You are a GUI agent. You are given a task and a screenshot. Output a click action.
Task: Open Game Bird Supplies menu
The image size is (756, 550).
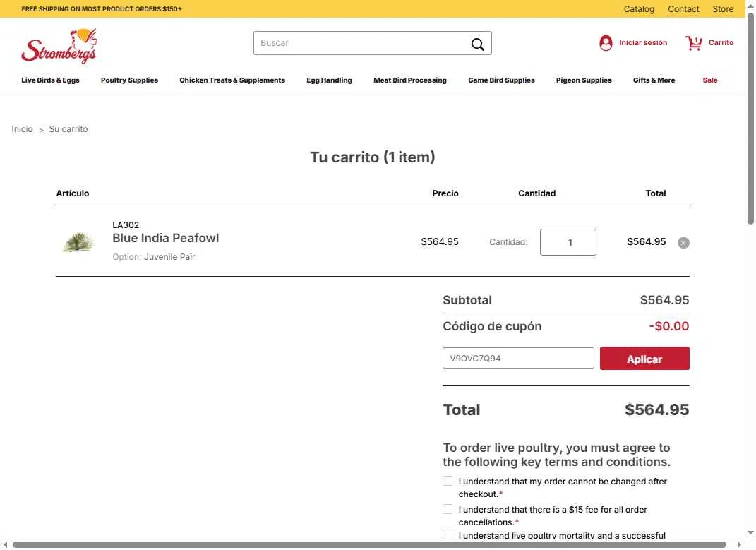pos(501,80)
